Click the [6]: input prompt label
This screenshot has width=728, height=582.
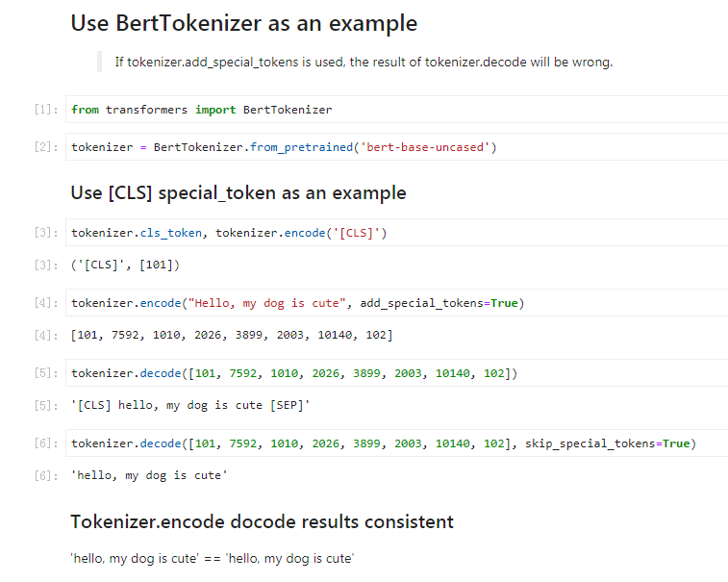[46, 443]
